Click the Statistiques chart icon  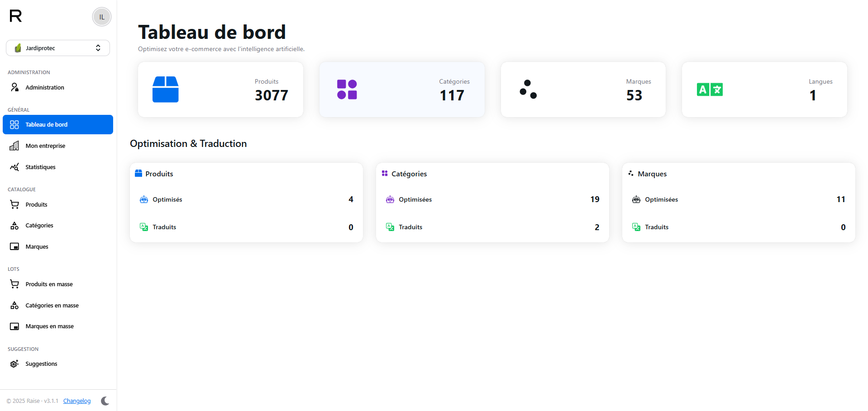14,167
